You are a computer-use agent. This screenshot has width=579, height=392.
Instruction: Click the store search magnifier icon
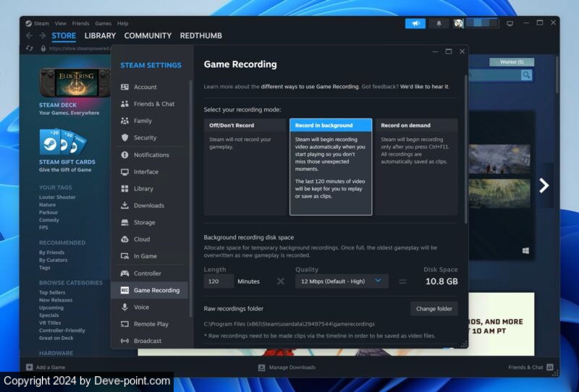coord(526,74)
